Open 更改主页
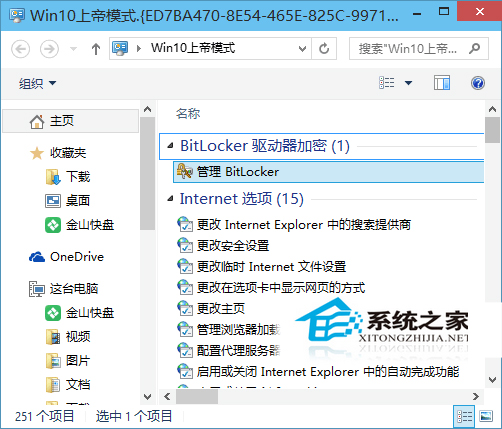This screenshot has width=502, height=429. [221, 308]
